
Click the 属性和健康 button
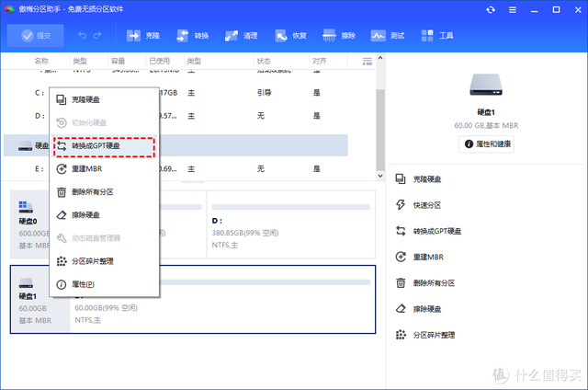click(486, 143)
